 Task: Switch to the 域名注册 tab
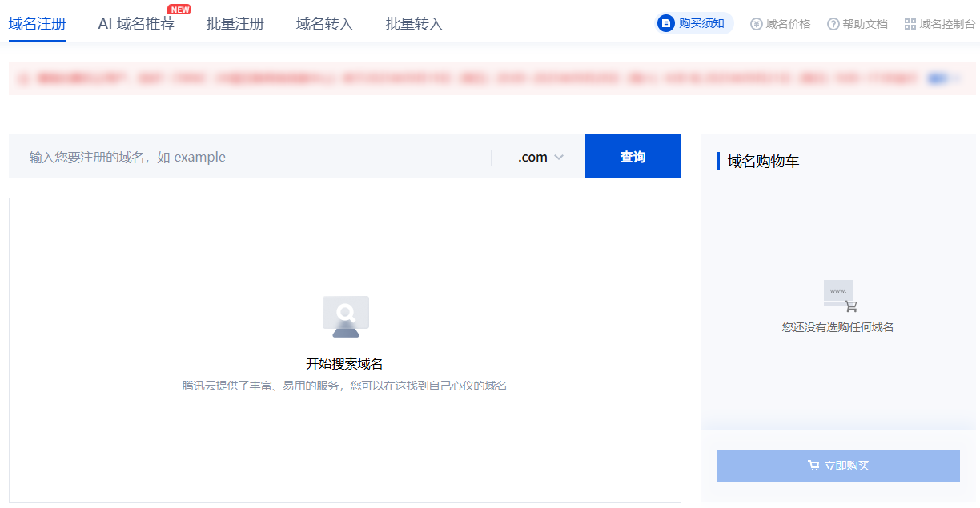pos(38,24)
